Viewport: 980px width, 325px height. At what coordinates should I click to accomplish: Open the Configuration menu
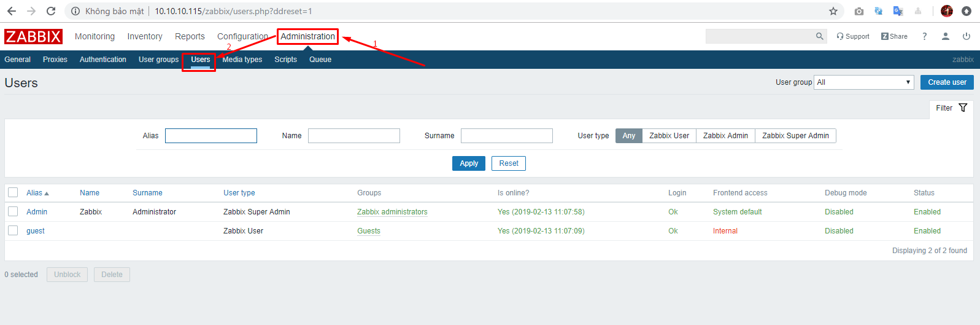coord(242,36)
